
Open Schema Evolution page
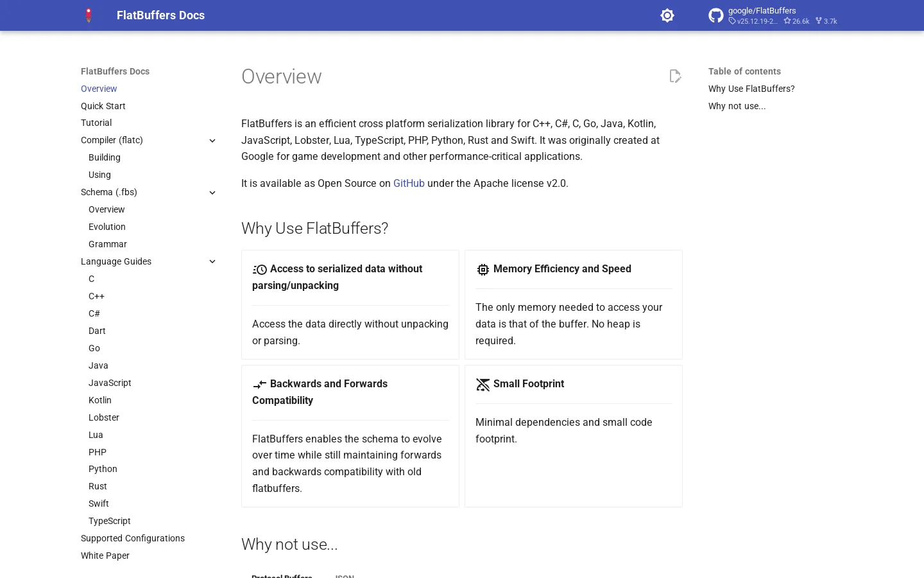(107, 227)
